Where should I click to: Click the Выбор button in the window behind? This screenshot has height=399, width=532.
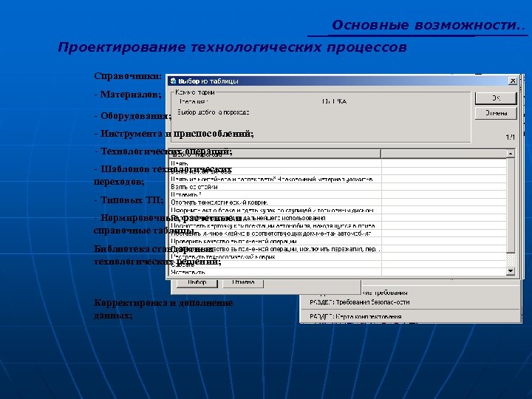pos(197,282)
